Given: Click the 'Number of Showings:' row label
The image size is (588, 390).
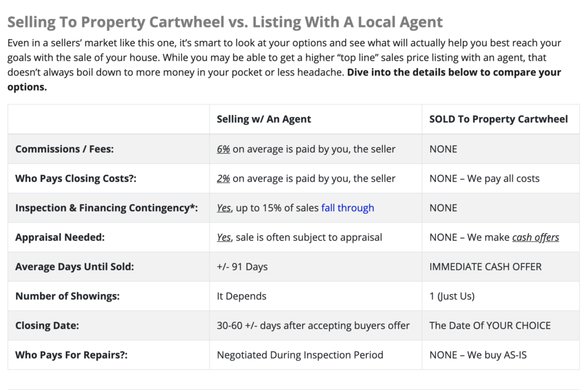Looking at the screenshot, I should click(68, 297).
